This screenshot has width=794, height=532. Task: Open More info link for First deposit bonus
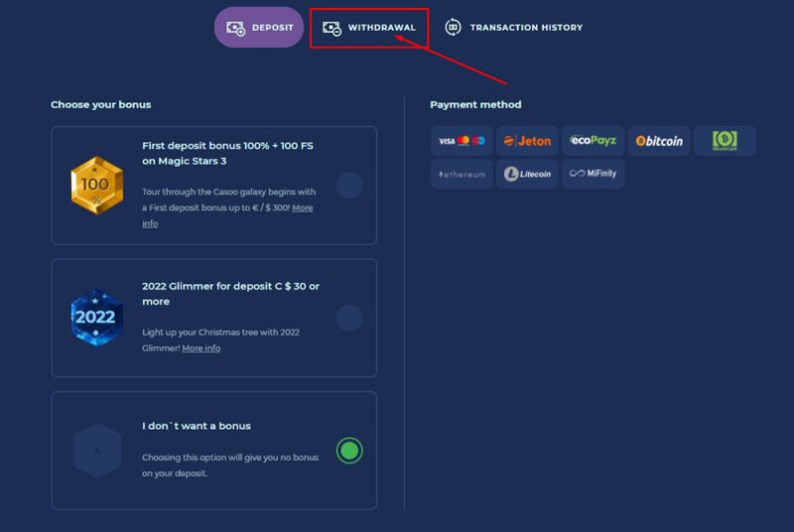[x=302, y=208]
